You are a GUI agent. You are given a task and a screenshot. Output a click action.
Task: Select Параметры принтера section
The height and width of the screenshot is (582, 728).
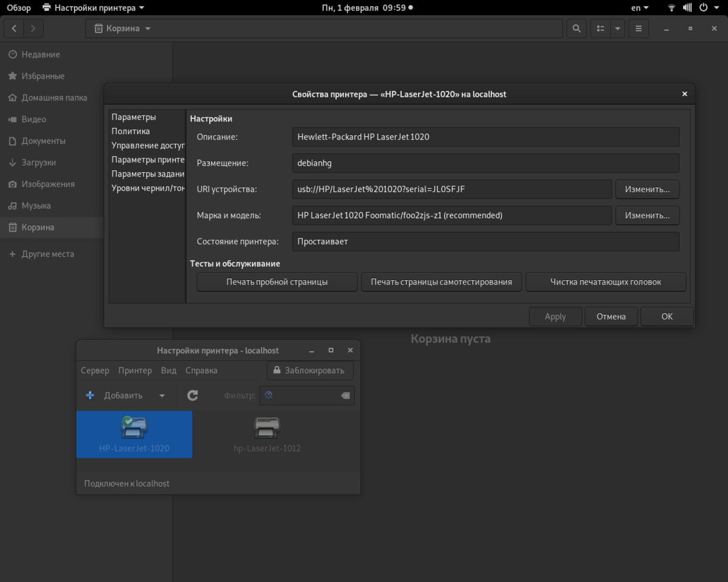pos(147,159)
